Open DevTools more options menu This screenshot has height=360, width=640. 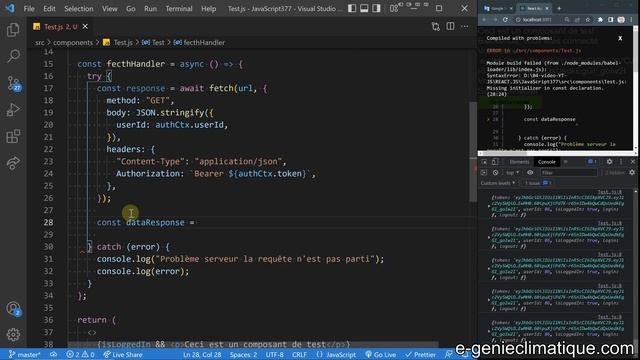click(x=621, y=162)
